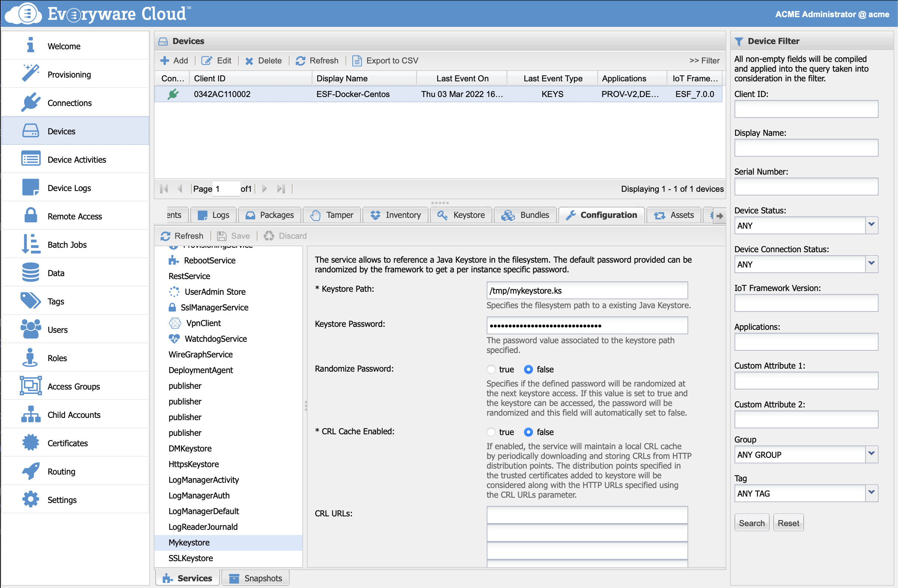
Task: Export device list to CSV
Action: (385, 60)
